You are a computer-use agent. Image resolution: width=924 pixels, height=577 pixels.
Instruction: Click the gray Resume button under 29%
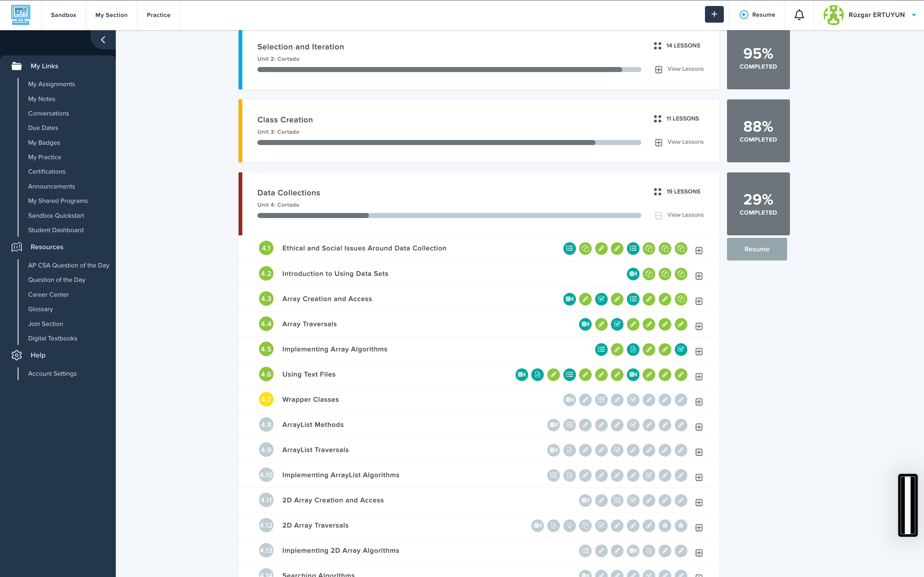point(757,249)
